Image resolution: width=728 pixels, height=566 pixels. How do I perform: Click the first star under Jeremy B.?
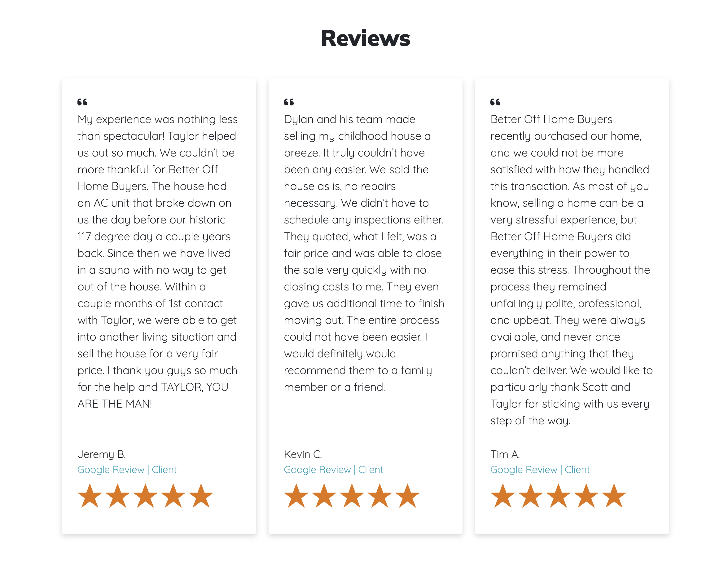click(x=90, y=496)
